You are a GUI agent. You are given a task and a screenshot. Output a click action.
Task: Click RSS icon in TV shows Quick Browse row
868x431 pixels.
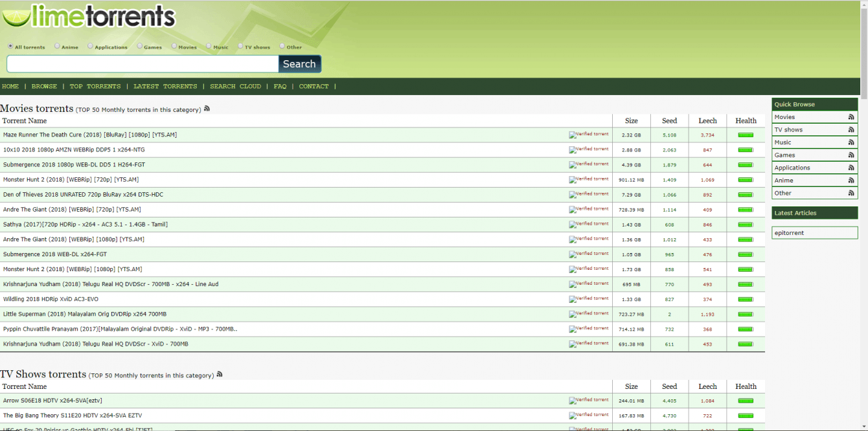pos(851,129)
